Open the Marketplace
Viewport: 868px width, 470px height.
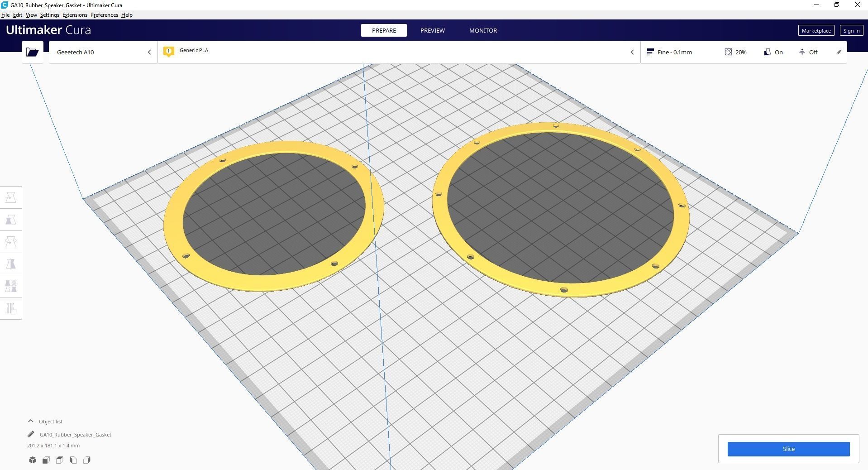point(816,30)
